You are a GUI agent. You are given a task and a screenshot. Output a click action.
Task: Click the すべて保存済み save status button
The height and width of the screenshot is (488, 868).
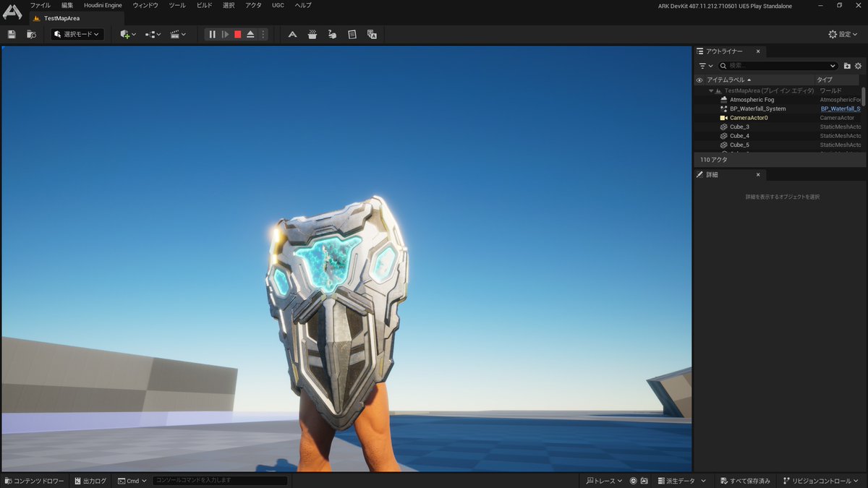tap(745, 481)
